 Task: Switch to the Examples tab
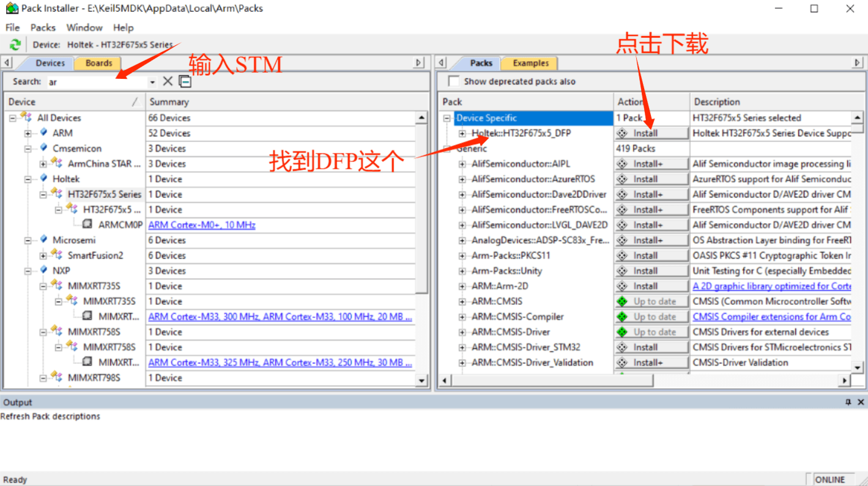[530, 63]
